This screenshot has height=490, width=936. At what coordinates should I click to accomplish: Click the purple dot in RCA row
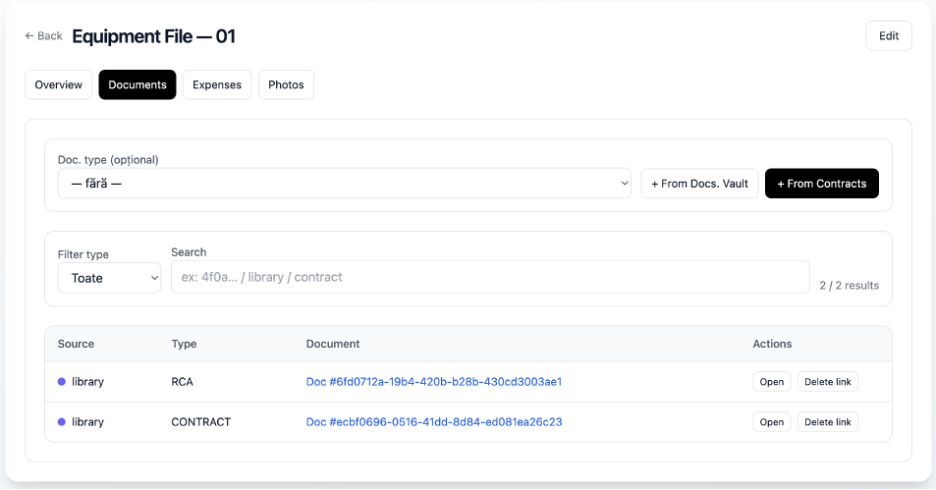[x=62, y=382]
